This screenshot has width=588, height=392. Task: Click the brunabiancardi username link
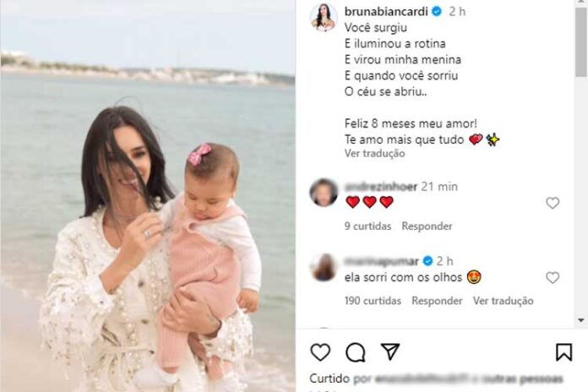click(386, 12)
